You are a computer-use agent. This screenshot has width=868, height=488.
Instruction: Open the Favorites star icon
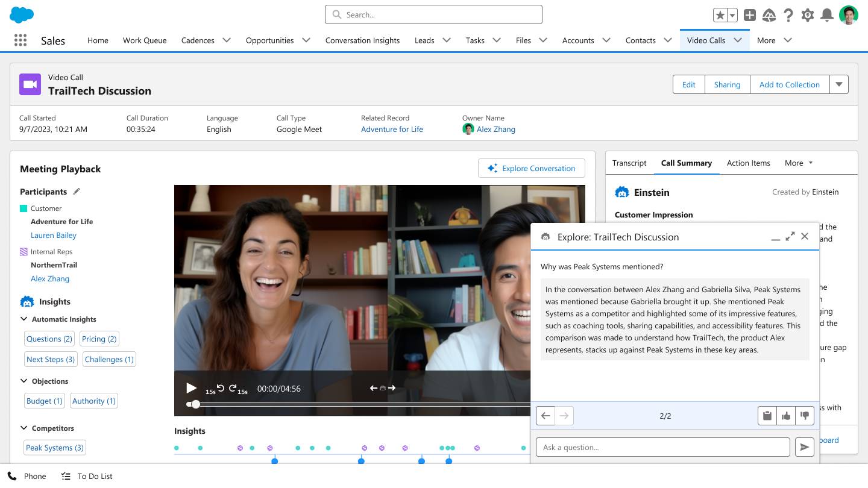click(x=720, y=16)
